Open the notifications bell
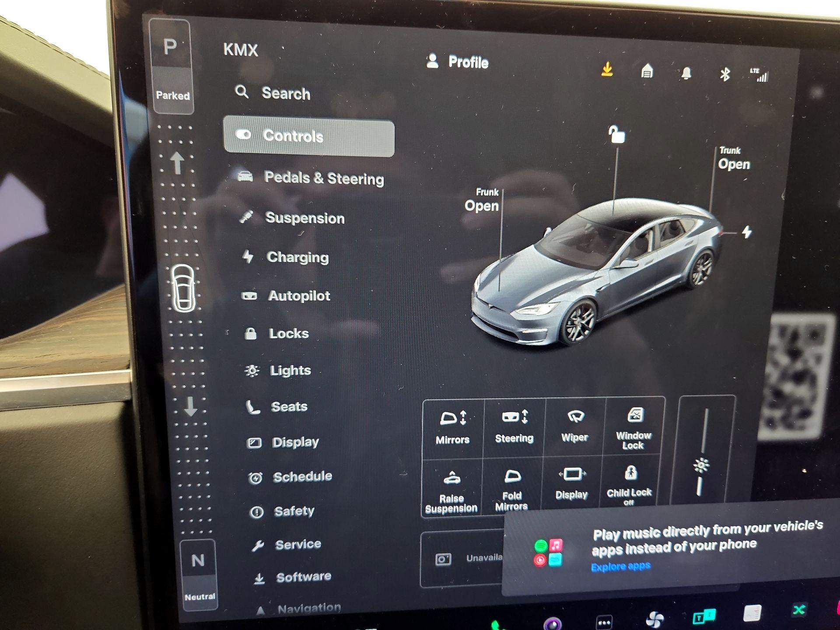Screen dimensions: 840x630 tap(686, 73)
